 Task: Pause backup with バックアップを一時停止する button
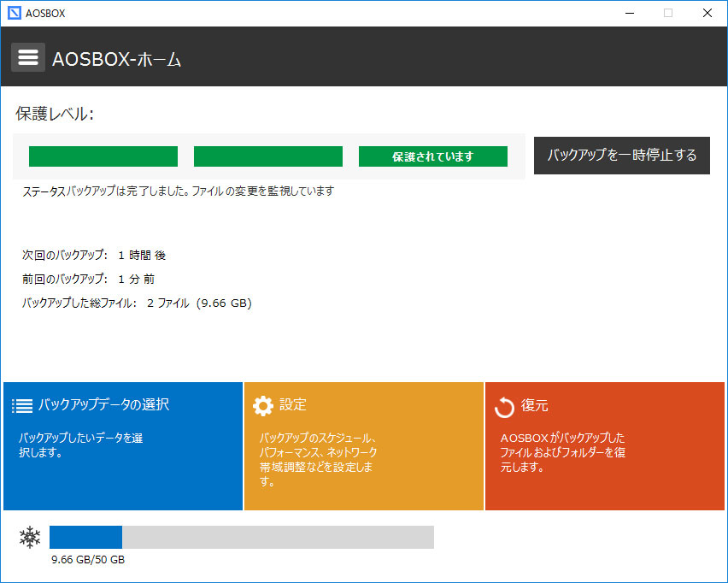coord(622,156)
